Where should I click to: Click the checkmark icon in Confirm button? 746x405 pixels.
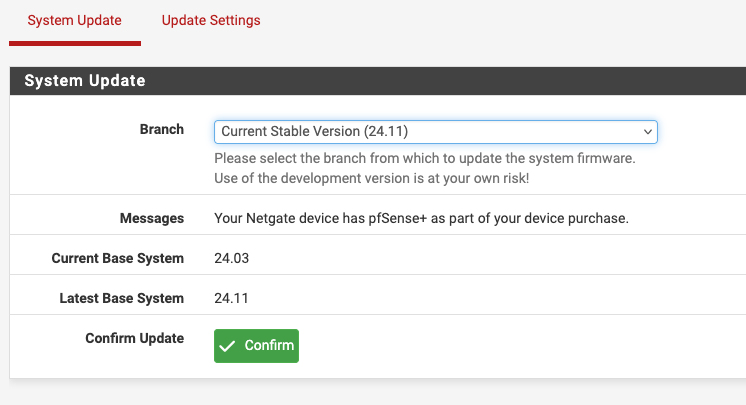227,346
